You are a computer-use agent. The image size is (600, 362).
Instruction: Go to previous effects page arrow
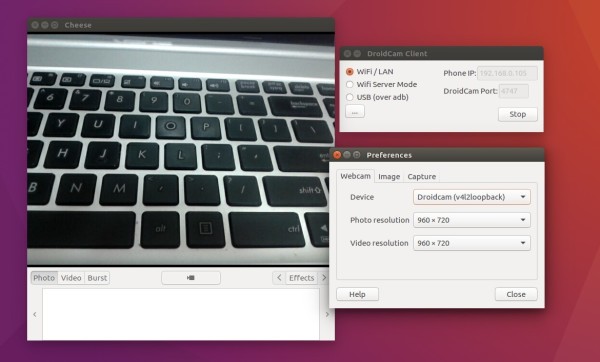[279, 278]
